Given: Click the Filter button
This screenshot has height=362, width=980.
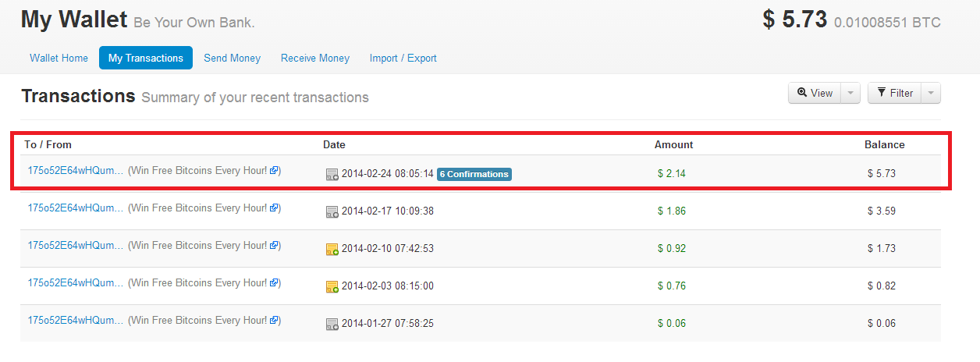Looking at the screenshot, I should [894, 93].
